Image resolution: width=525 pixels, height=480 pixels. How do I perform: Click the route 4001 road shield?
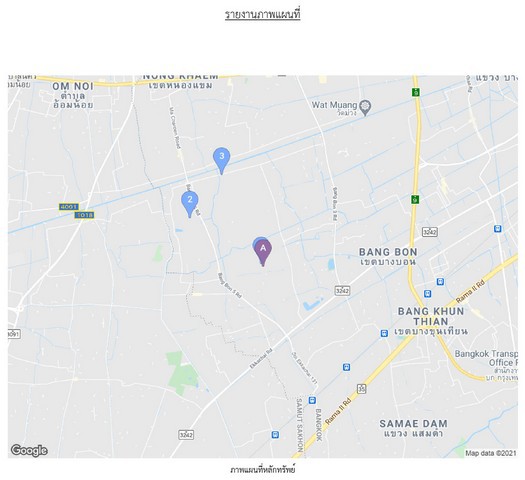[x=69, y=207]
